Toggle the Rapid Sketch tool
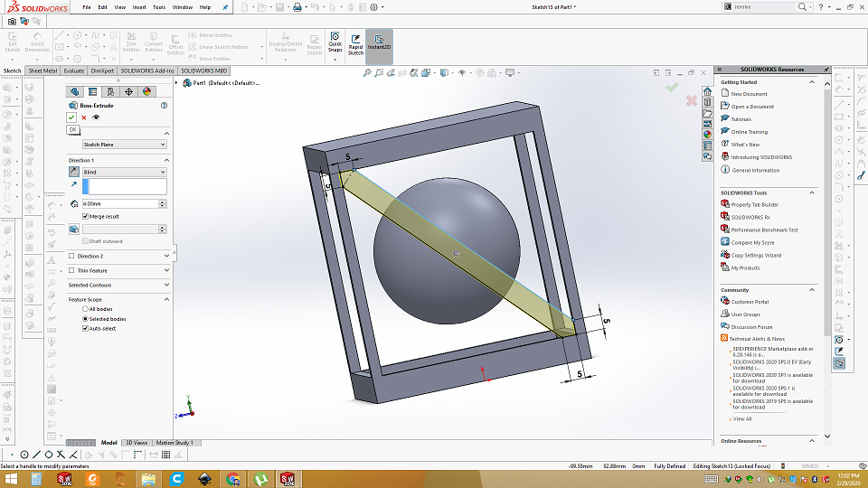 point(355,44)
